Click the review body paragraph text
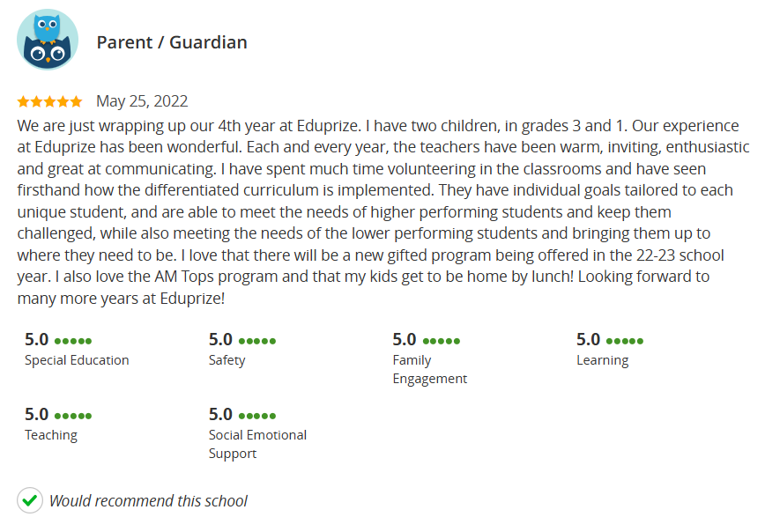The image size is (765, 532). [x=382, y=211]
